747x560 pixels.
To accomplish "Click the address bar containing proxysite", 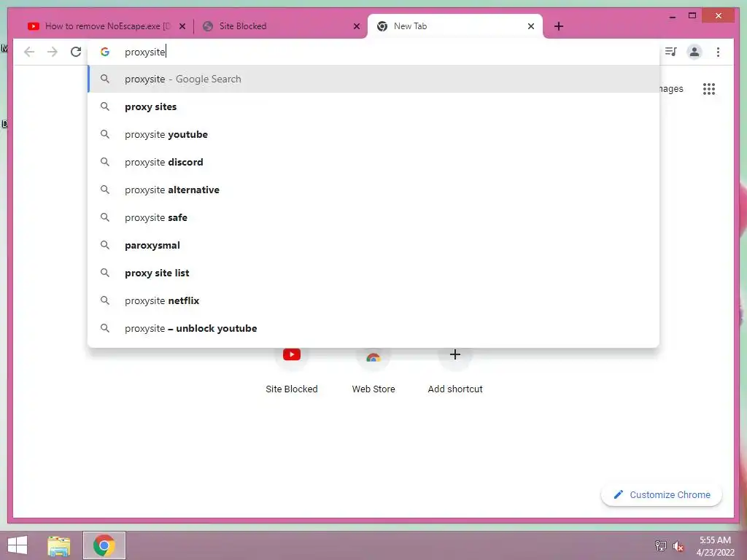I will pos(374,52).
